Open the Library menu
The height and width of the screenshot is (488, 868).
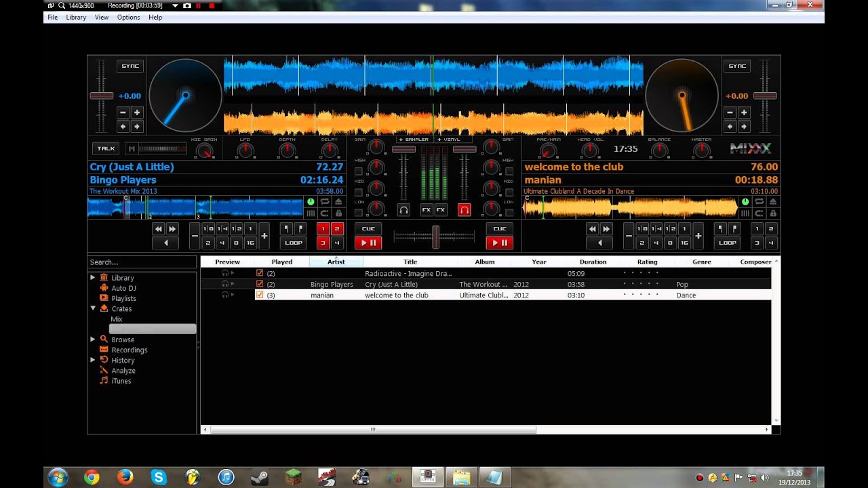point(76,18)
